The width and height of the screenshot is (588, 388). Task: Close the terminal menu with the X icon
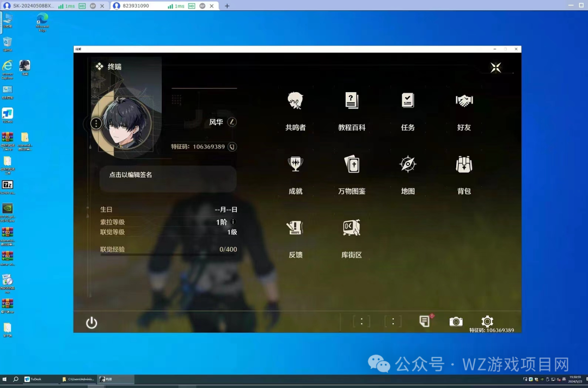(495, 68)
